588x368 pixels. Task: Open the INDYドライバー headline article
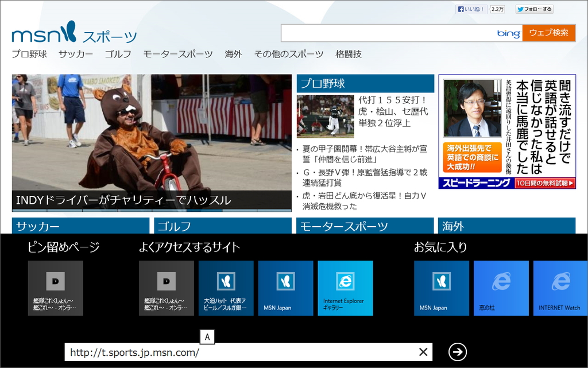[x=123, y=200]
